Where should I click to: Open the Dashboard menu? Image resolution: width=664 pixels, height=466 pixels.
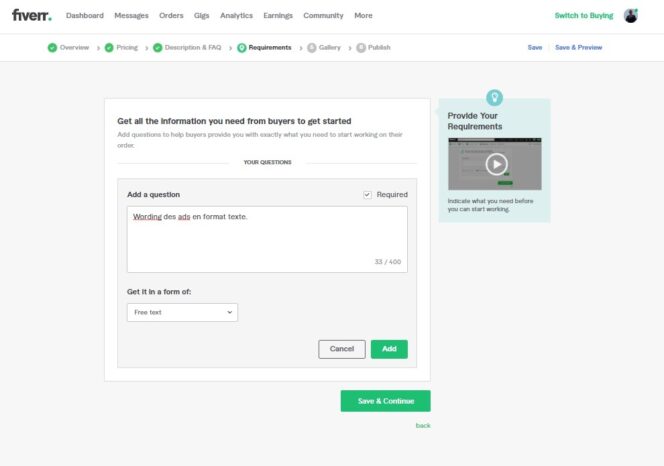coord(85,15)
